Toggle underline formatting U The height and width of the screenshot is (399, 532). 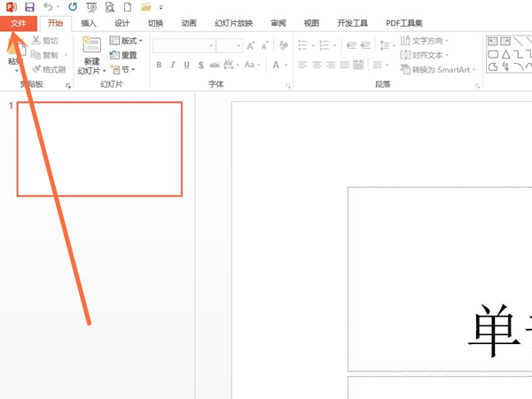(186, 65)
